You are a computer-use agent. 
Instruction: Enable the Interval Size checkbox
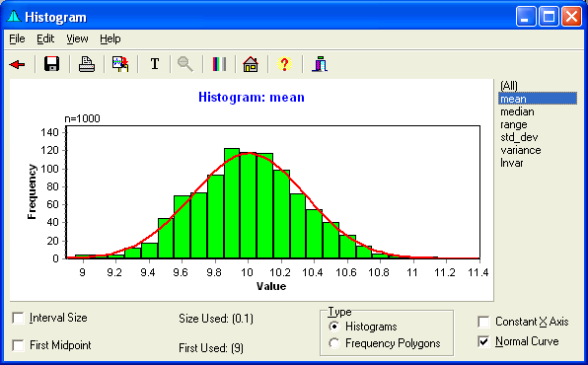click(18, 318)
